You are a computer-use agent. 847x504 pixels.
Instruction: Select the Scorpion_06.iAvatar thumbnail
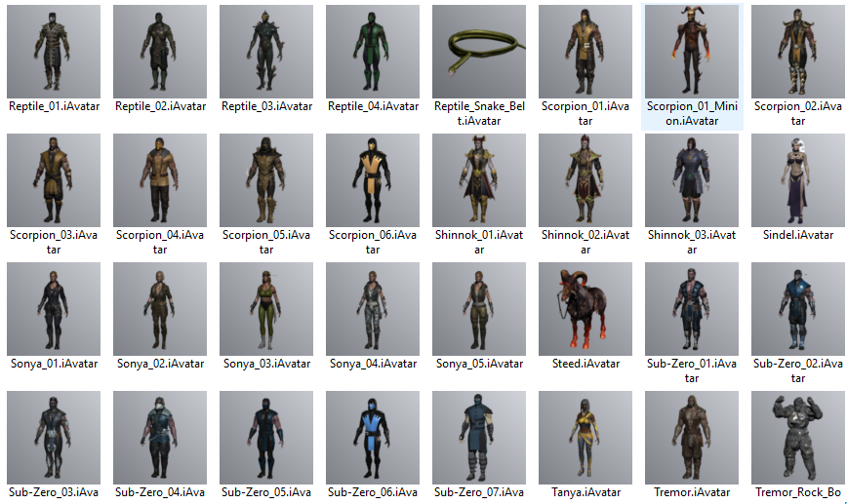coord(373,180)
